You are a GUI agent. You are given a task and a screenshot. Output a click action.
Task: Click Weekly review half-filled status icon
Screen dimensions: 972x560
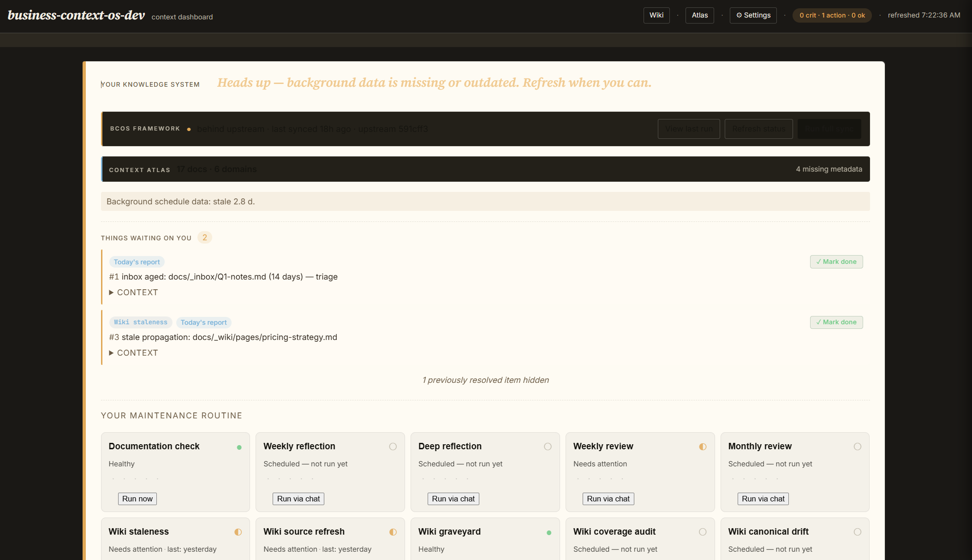(x=703, y=447)
